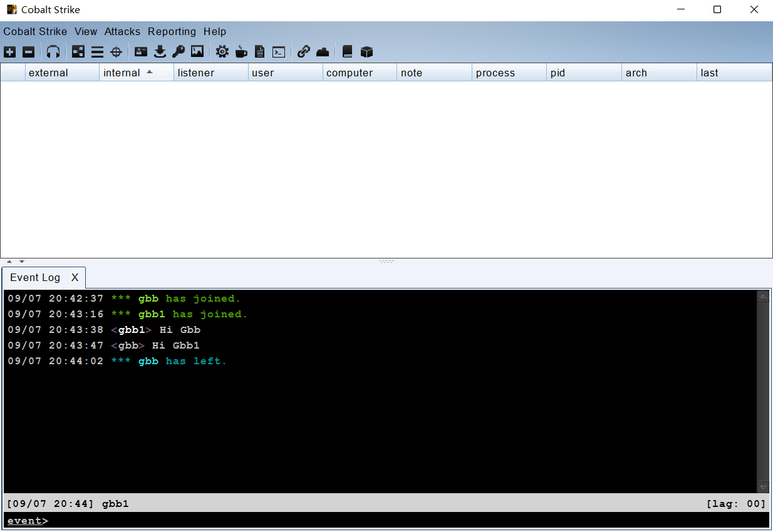773x532 pixels.
Task: Open About cube icon
Action: [x=366, y=52]
